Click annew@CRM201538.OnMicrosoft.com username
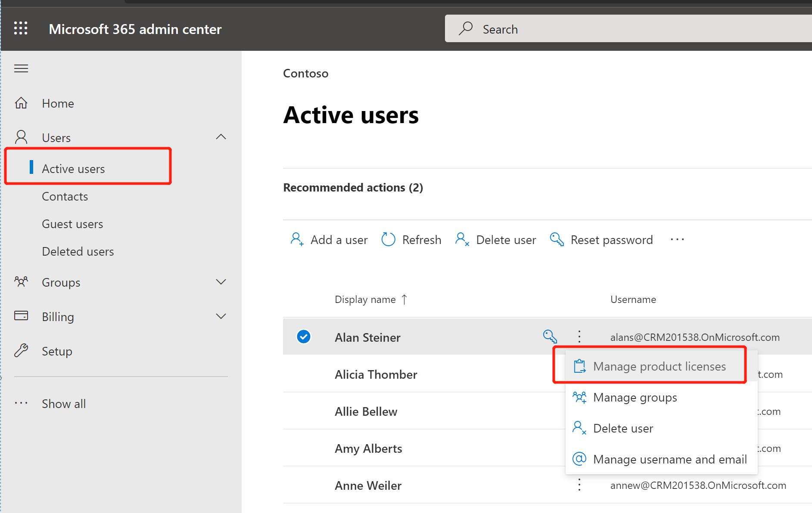This screenshot has width=812, height=513. tap(698, 485)
